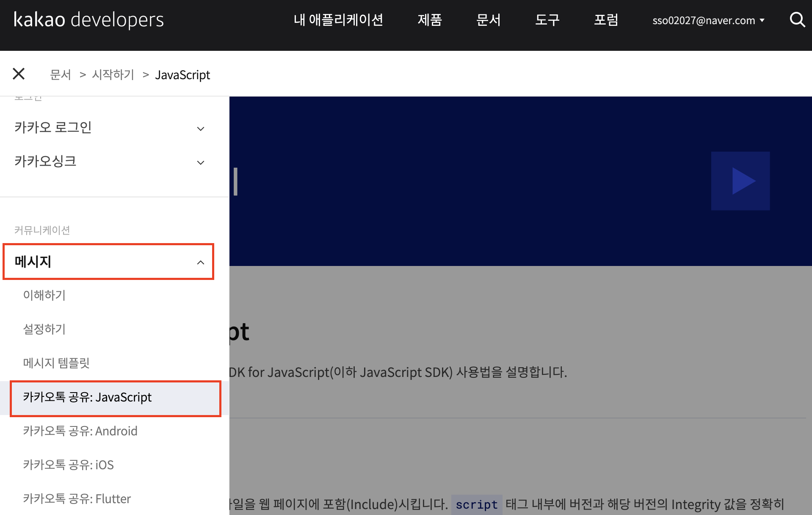
Task: Open the 카카오싱크 sidebar item
Action: pos(45,161)
